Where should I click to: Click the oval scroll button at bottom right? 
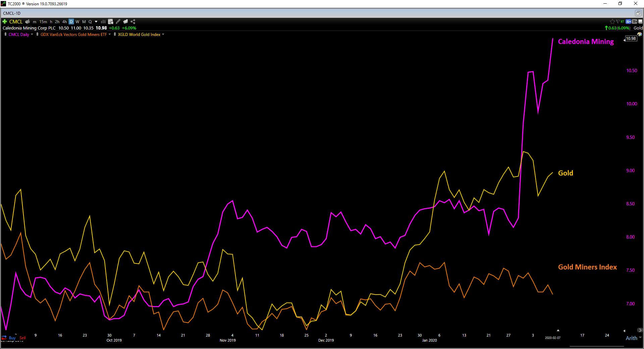640,330
